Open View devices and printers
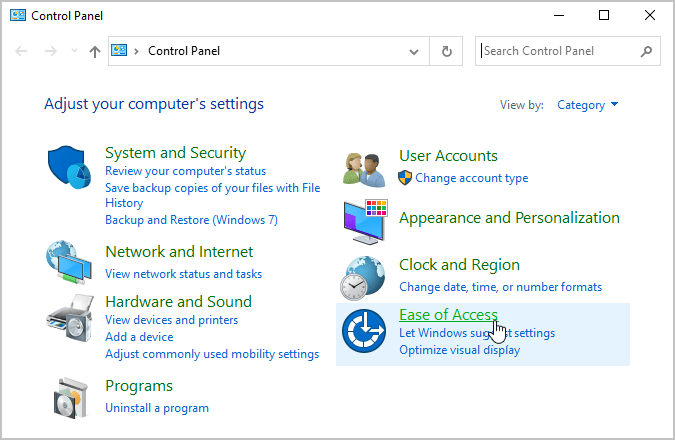675x440 pixels. (171, 320)
